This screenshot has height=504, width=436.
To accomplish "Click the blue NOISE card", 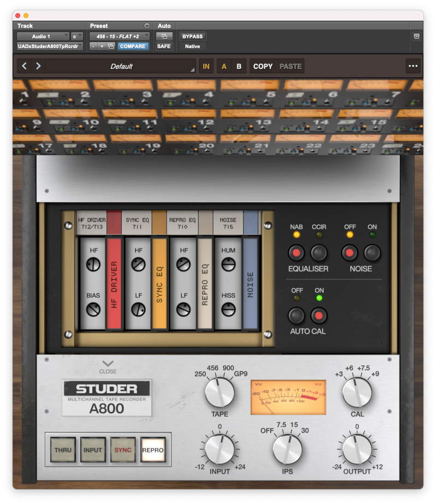I will point(250,284).
